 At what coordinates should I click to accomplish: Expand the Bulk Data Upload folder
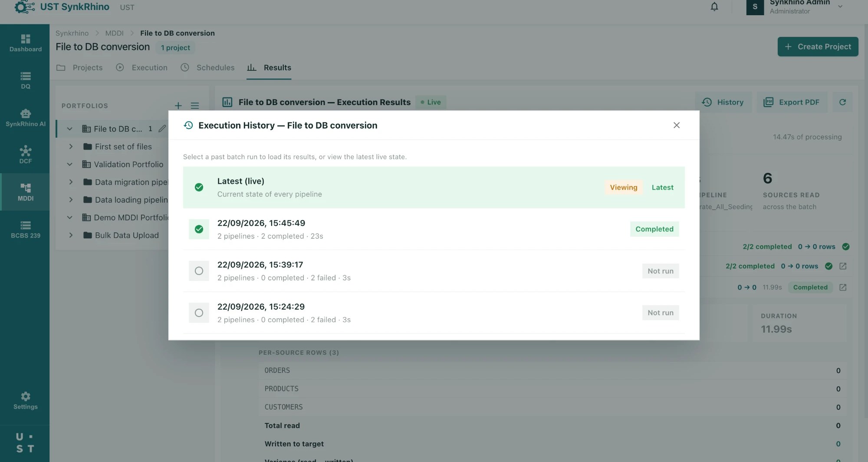click(x=71, y=235)
